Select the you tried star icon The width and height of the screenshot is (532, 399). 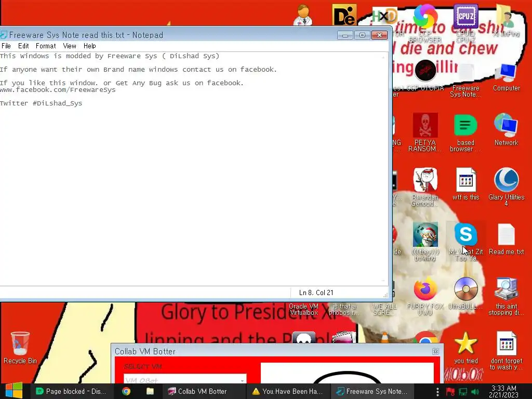[x=466, y=348]
